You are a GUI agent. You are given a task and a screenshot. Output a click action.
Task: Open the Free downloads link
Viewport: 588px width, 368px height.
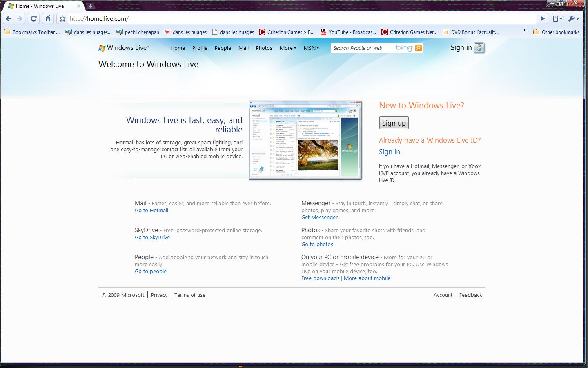(320, 278)
